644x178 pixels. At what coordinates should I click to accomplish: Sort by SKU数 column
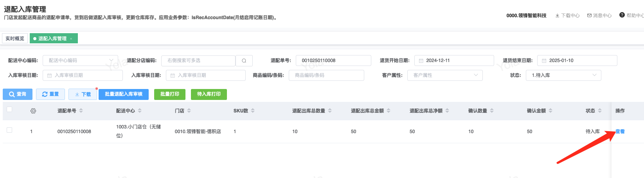[253, 111]
